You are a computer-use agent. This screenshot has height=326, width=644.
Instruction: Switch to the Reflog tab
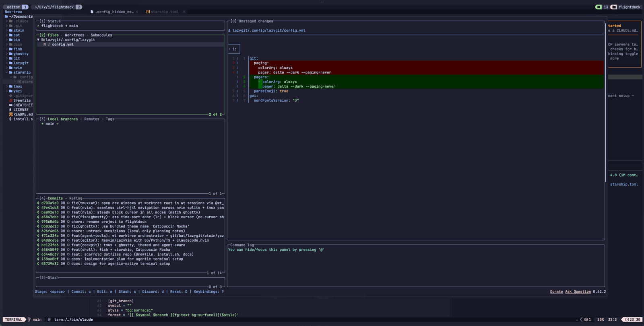[76, 198]
